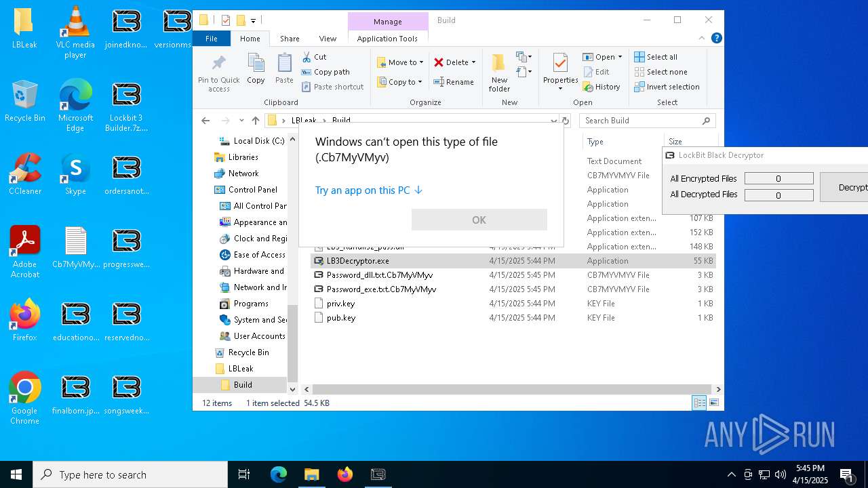Screen dimensions: 868x488
Task: Select Libraries in the navigation pane
Action: click(243, 157)
